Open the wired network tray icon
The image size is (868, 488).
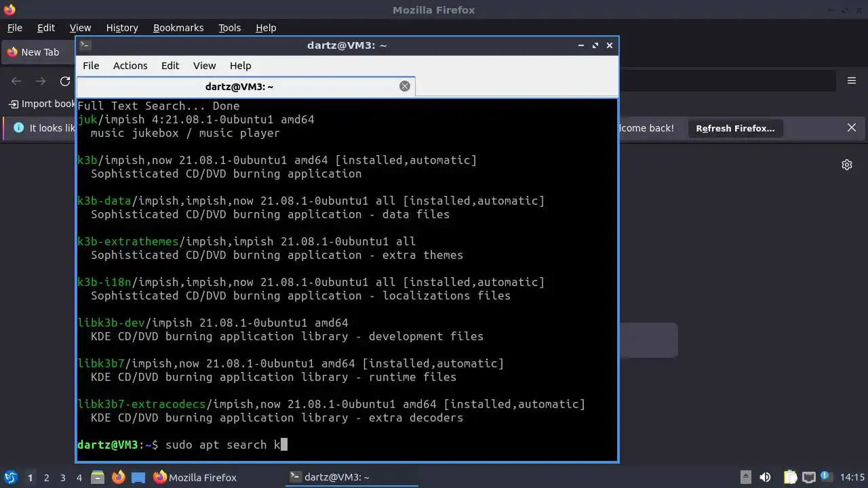pyautogui.click(x=808, y=477)
